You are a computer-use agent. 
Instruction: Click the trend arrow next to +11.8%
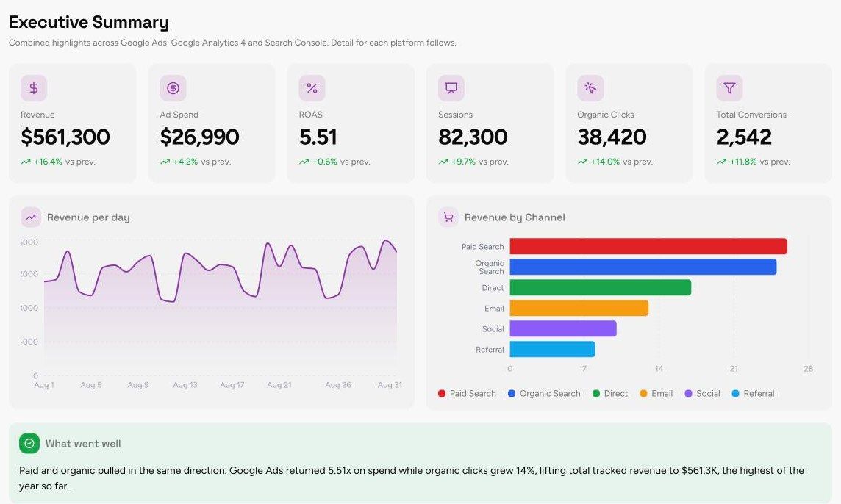pyautogui.click(x=721, y=162)
